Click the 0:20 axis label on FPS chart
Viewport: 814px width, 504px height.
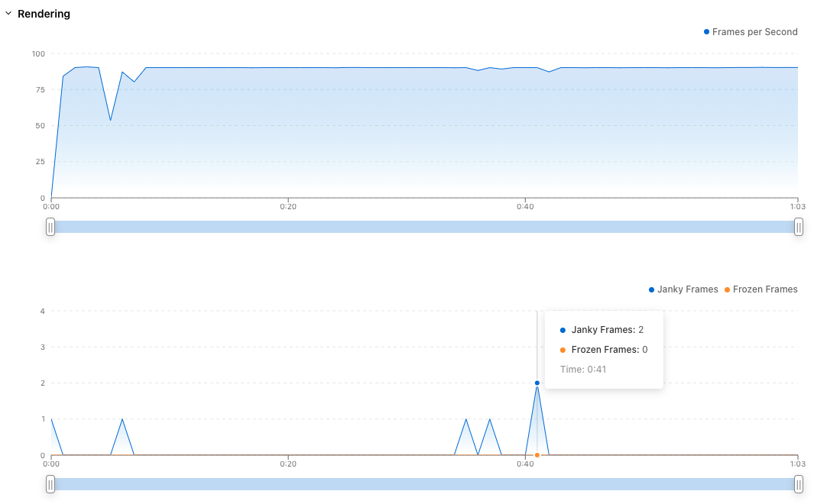click(x=288, y=206)
